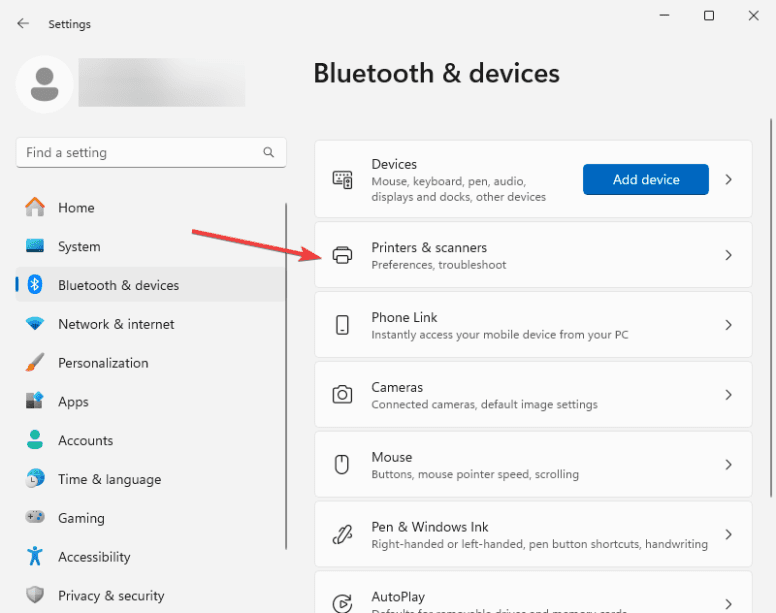Open Accessibility settings from sidebar

(94, 557)
